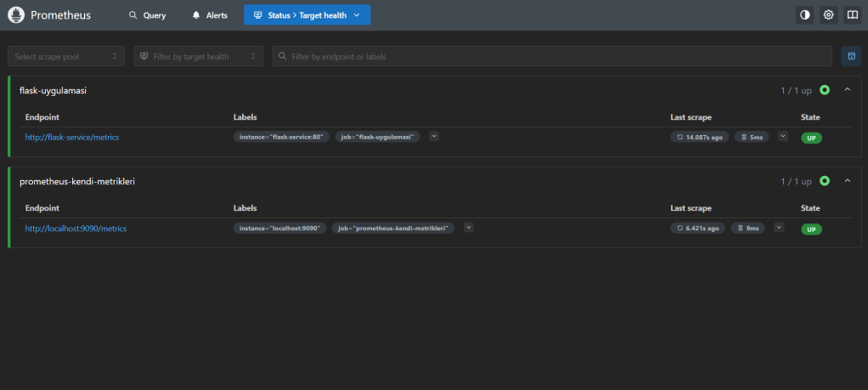Click the 14.087s ago last scrape badge
Image resolution: width=868 pixels, height=390 pixels.
tap(699, 137)
